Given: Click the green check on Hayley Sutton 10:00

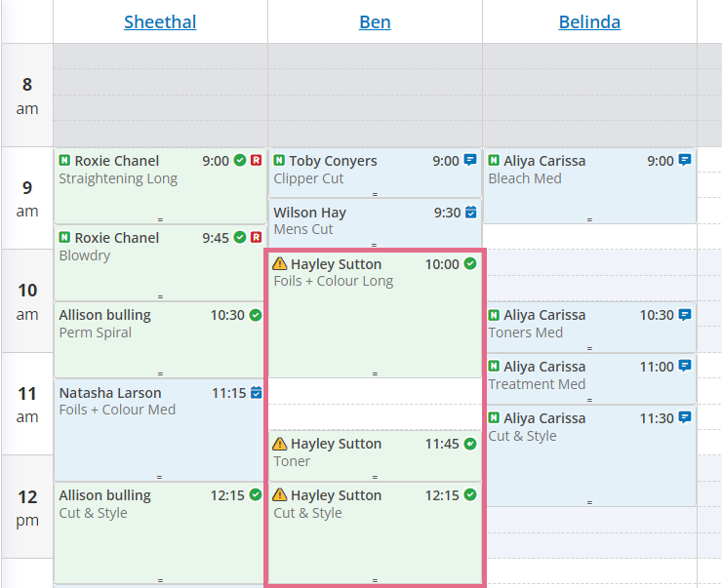Looking at the screenshot, I should coord(470,263).
